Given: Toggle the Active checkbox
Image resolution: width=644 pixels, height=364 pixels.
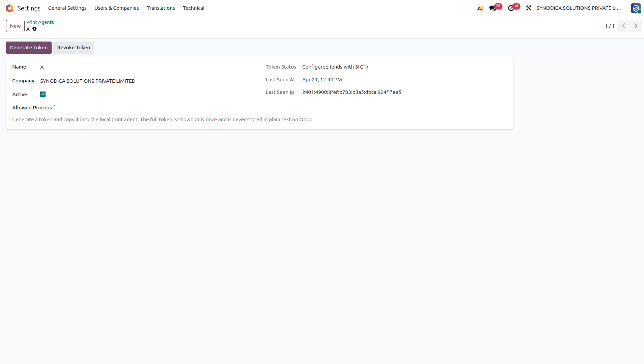Looking at the screenshot, I should [43, 94].
